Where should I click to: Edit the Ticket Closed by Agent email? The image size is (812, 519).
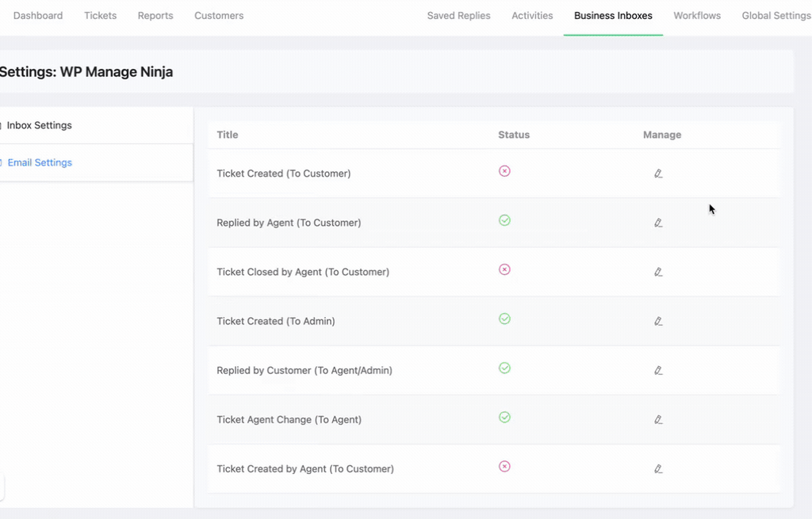[658, 272]
